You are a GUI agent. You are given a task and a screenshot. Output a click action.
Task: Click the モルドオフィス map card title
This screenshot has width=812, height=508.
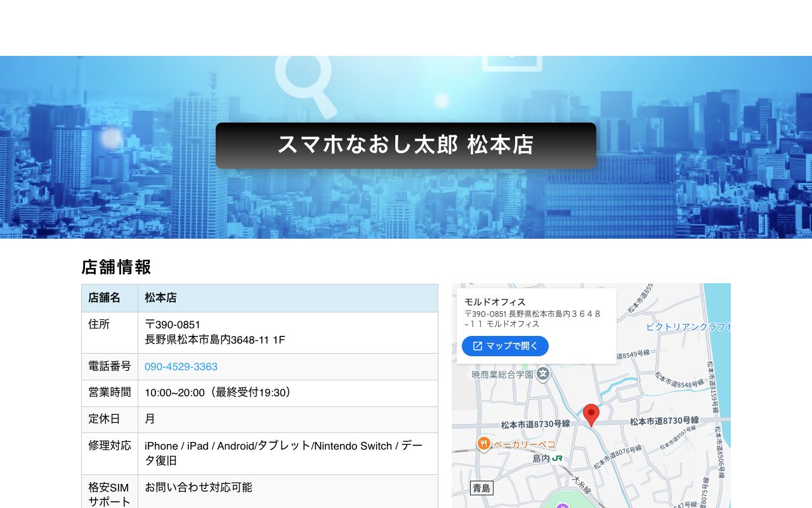point(495,302)
